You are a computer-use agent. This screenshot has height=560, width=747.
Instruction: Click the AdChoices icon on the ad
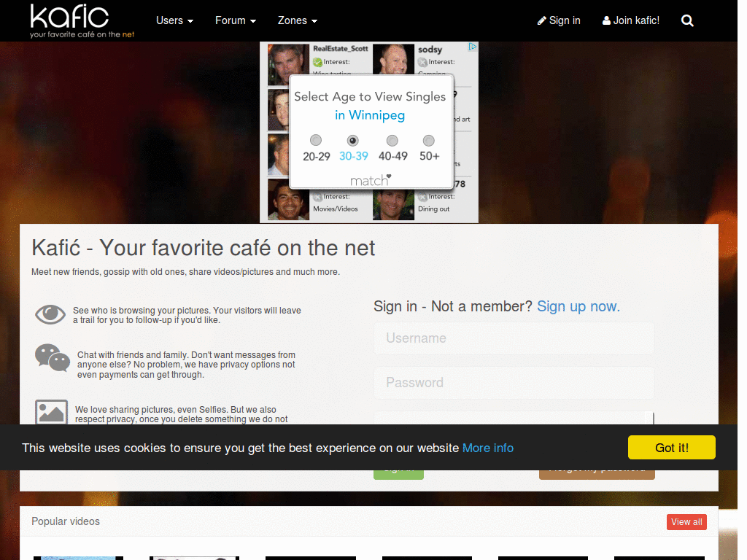472,47
